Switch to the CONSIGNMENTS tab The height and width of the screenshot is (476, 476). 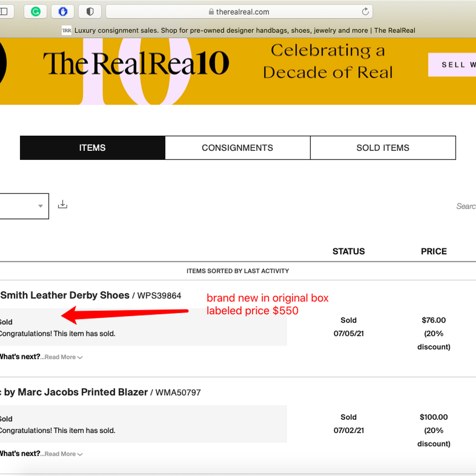pos(238,148)
